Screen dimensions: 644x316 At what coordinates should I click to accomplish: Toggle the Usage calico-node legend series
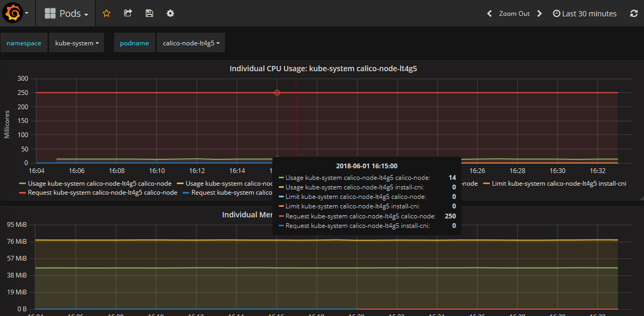[x=99, y=184]
